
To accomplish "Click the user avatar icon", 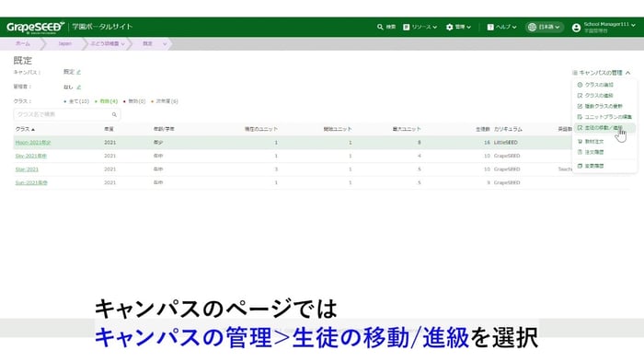I will pos(576,28).
